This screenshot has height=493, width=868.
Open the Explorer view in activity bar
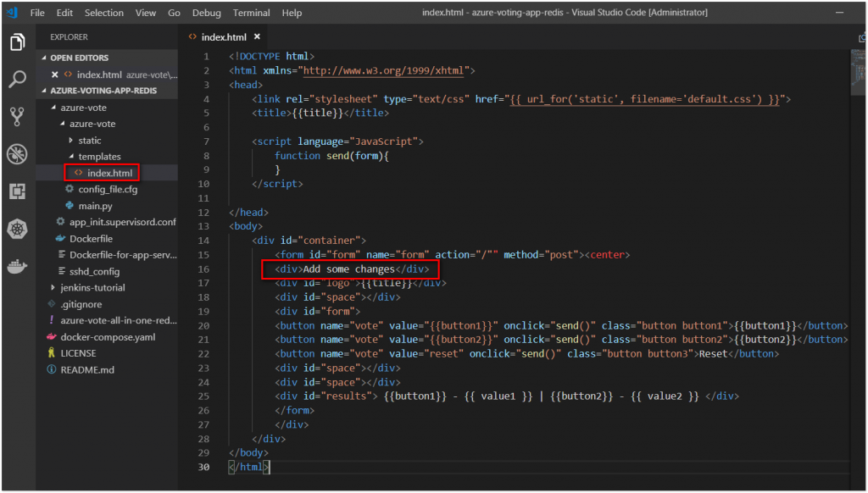17,42
